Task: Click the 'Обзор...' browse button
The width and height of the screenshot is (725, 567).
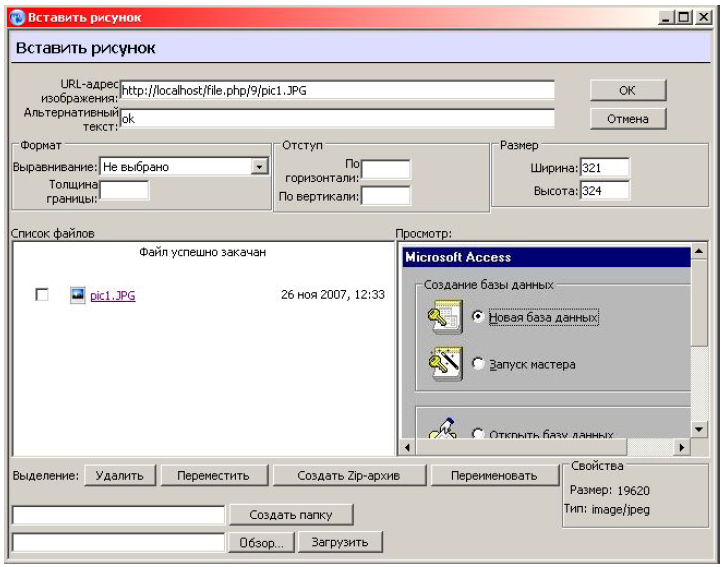Action: tap(261, 542)
